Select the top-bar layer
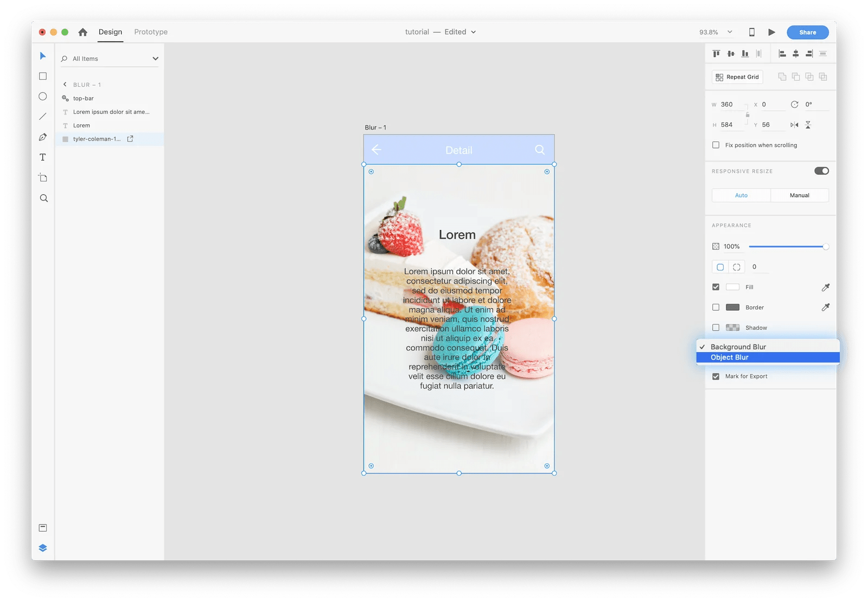The height and width of the screenshot is (602, 868). point(109,98)
